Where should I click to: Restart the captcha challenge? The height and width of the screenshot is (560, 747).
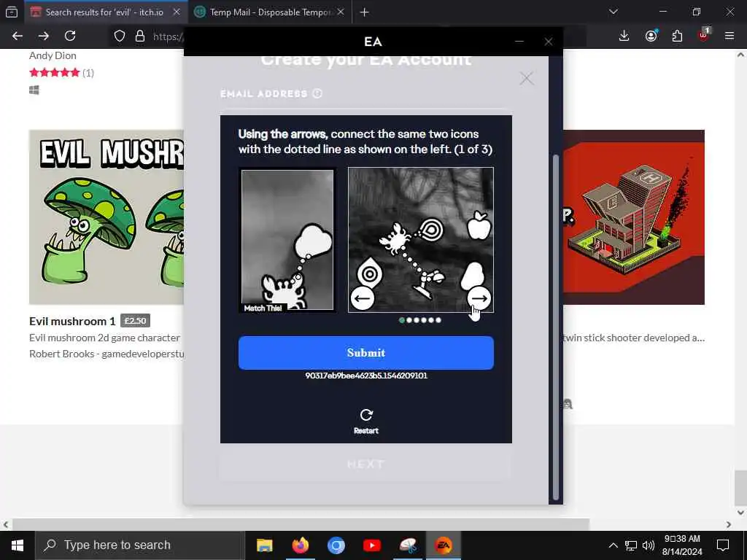pos(366,421)
